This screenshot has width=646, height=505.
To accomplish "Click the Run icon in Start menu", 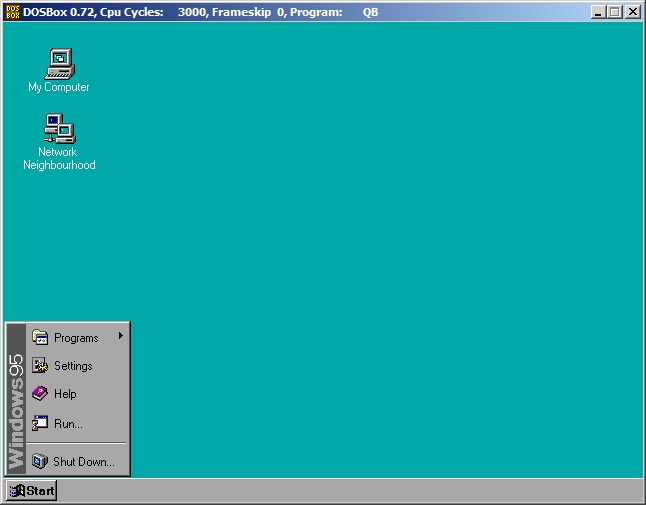I will (x=40, y=423).
